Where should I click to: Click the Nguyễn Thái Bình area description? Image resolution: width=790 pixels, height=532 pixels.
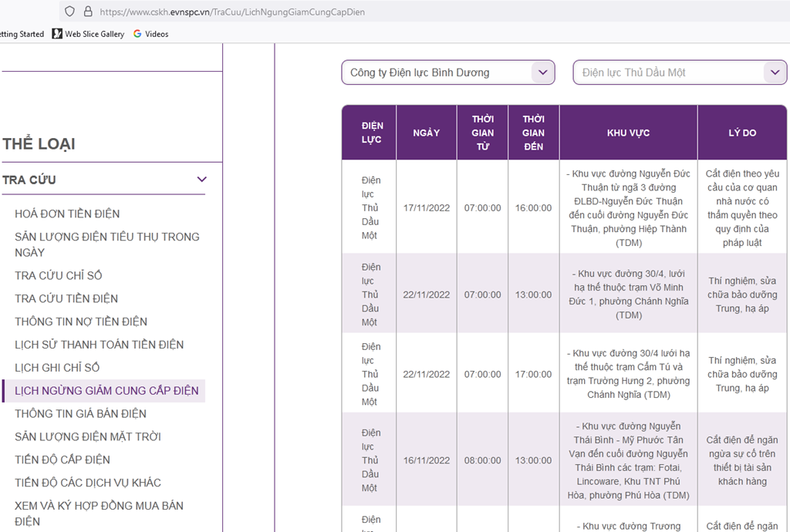628,460
